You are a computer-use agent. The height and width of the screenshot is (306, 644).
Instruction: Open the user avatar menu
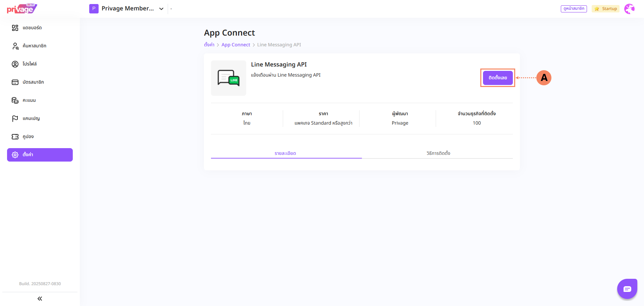pyautogui.click(x=629, y=9)
